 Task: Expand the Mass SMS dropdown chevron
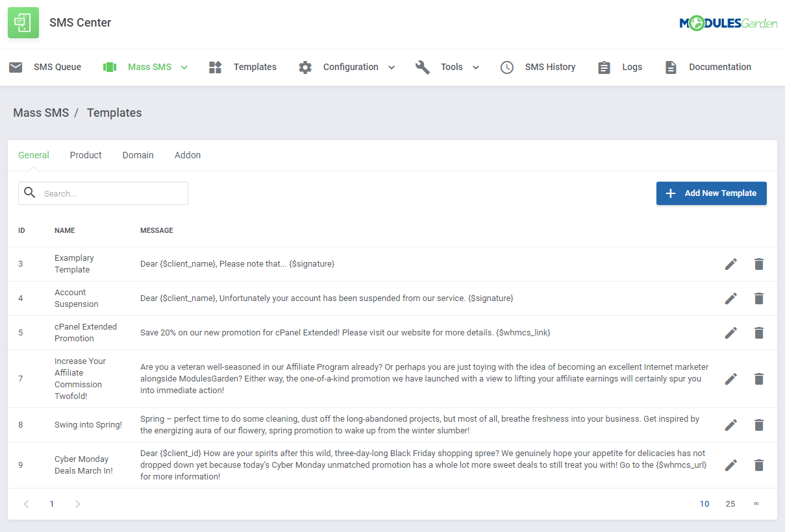click(x=184, y=67)
